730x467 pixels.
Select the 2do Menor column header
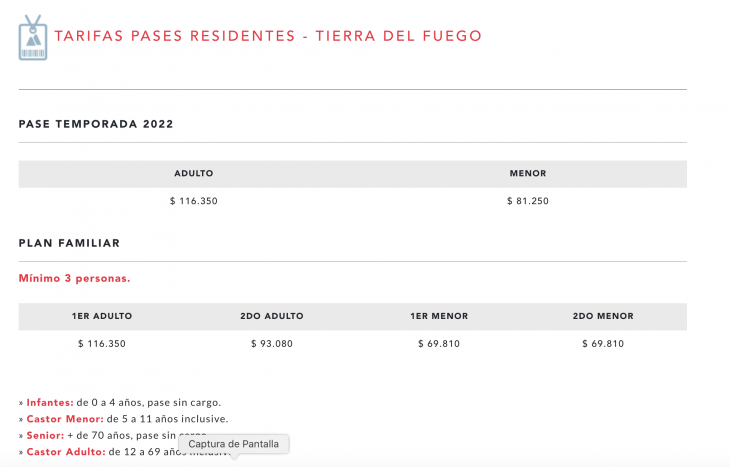603,316
